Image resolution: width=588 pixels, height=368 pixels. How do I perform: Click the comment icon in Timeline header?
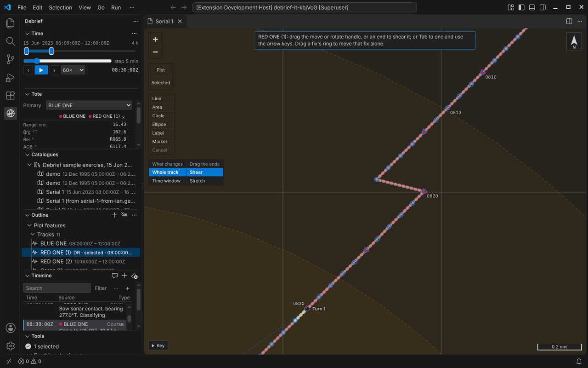pos(115,276)
